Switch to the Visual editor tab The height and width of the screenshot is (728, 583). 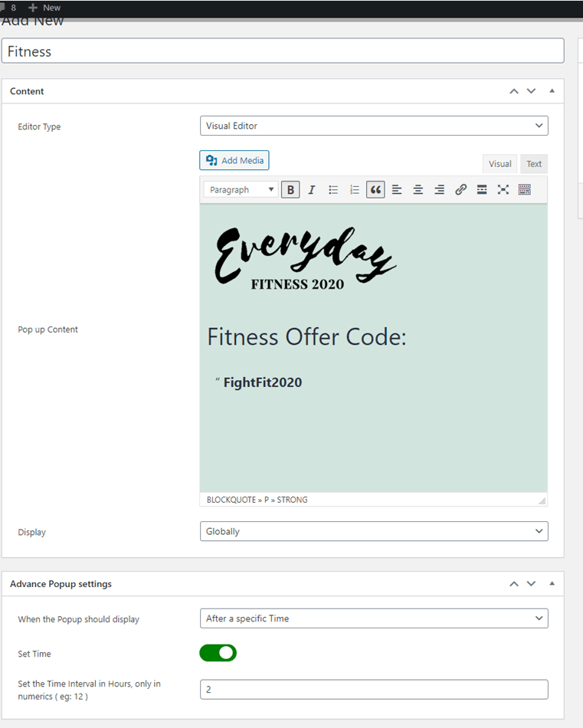pyautogui.click(x=500, y=164)
